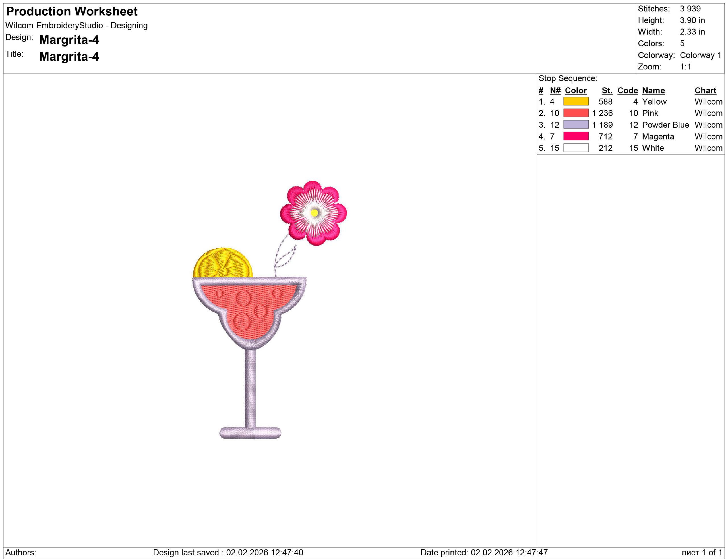The height and width of the screenshot is (560, 728).
Task: Click the Pink color swatch
Action: (576, 113)
